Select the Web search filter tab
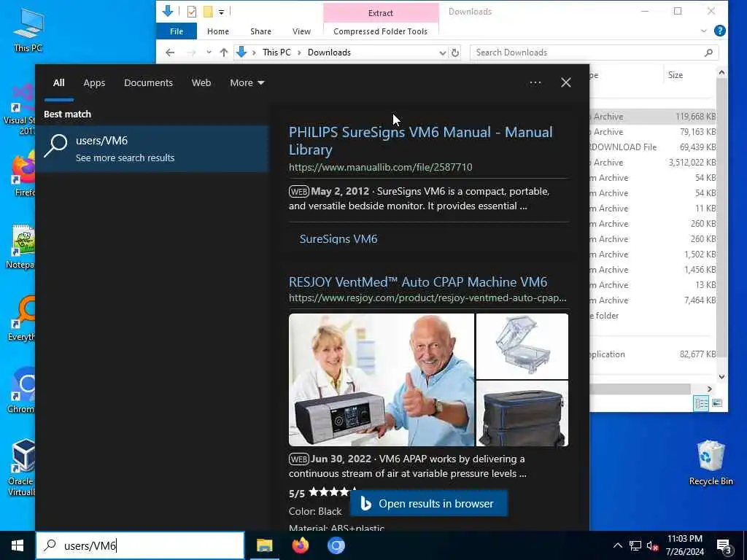 (x=201, y=83)
